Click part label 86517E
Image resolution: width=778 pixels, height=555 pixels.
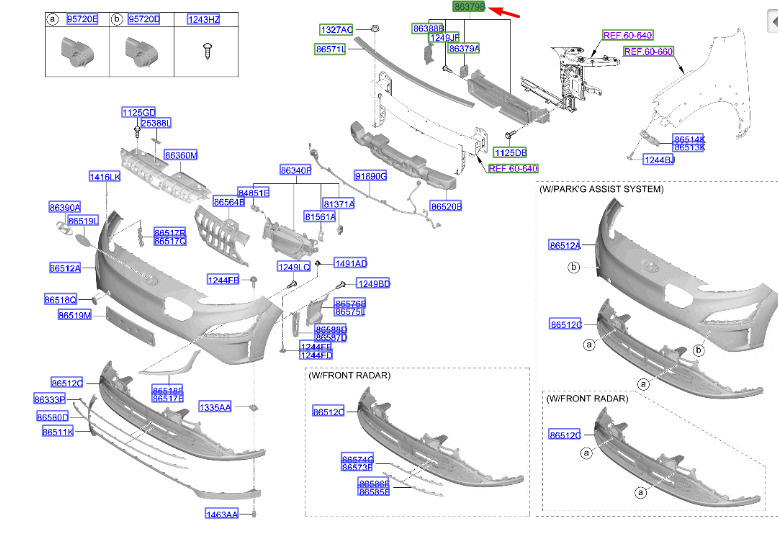[x=168, y=398]
